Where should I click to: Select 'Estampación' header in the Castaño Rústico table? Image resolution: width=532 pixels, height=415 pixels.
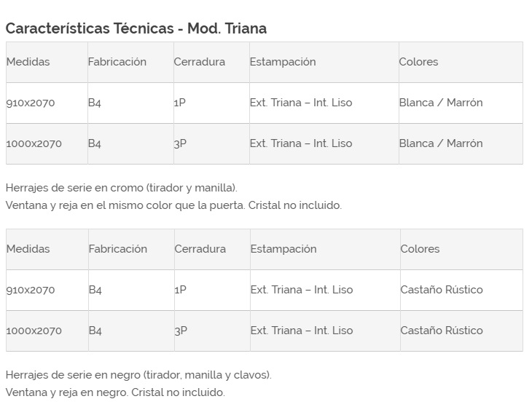[x=283, y=249]
